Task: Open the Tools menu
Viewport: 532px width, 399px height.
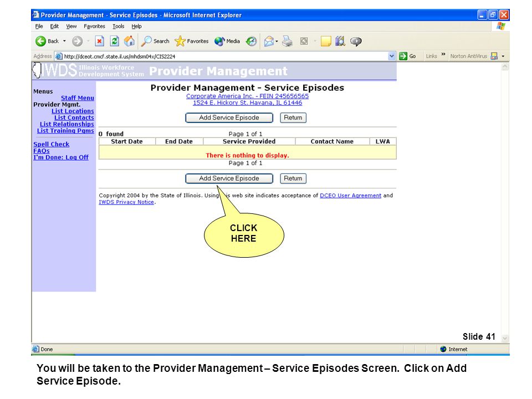Action: [119, 27]
